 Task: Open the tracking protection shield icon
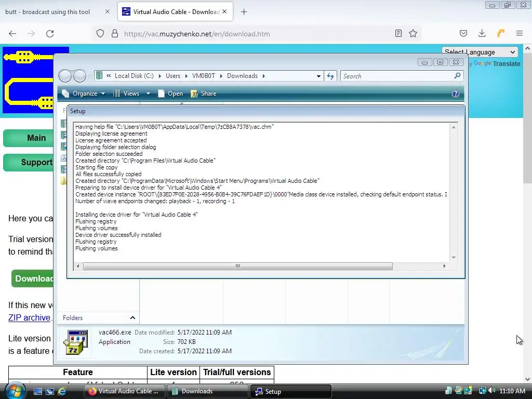coord(100,34)
